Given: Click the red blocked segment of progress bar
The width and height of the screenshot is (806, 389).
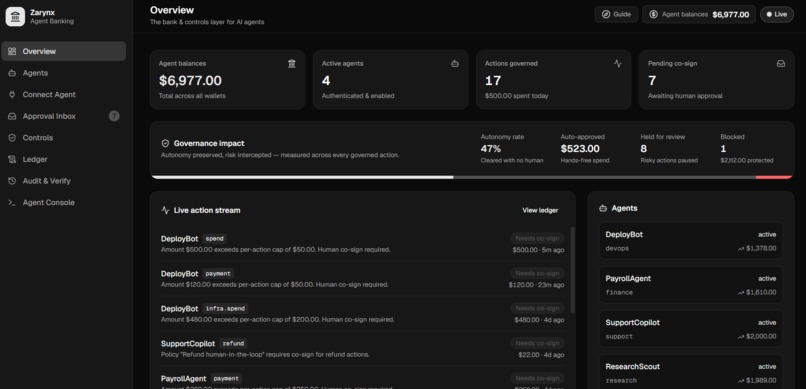Looking at the screenshot, I should (x=774, y=177).
